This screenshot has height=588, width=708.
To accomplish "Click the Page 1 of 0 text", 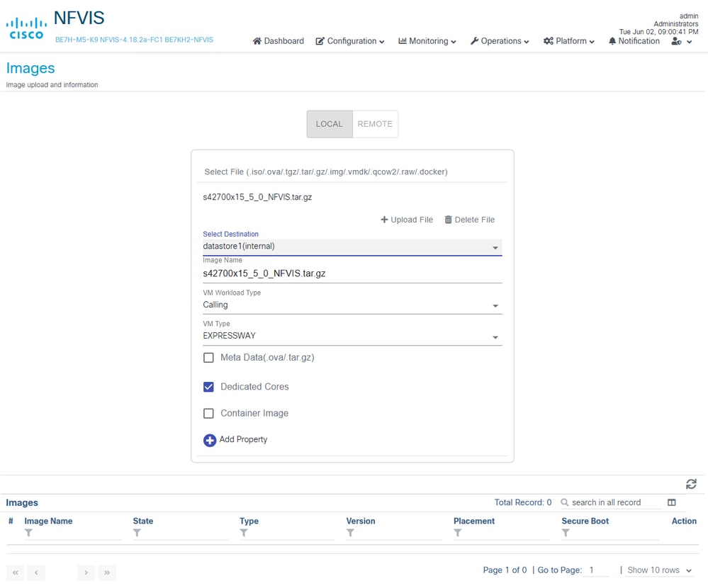I will [x=505, y=570].
